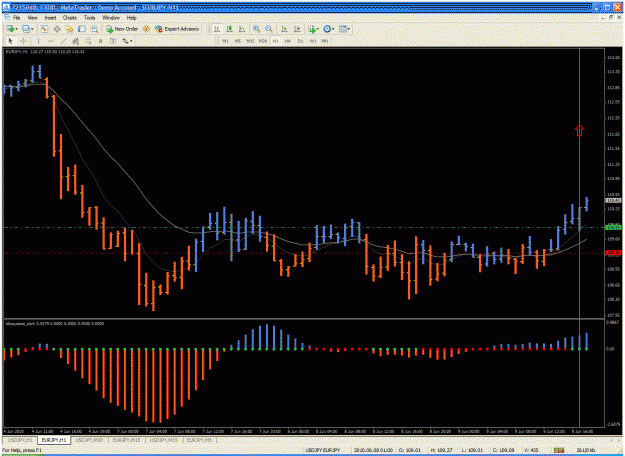This screenshot has width=625, height=456.
Task: Expand the Profiles dropdown arrow
Action: click(x=32, y=29)
